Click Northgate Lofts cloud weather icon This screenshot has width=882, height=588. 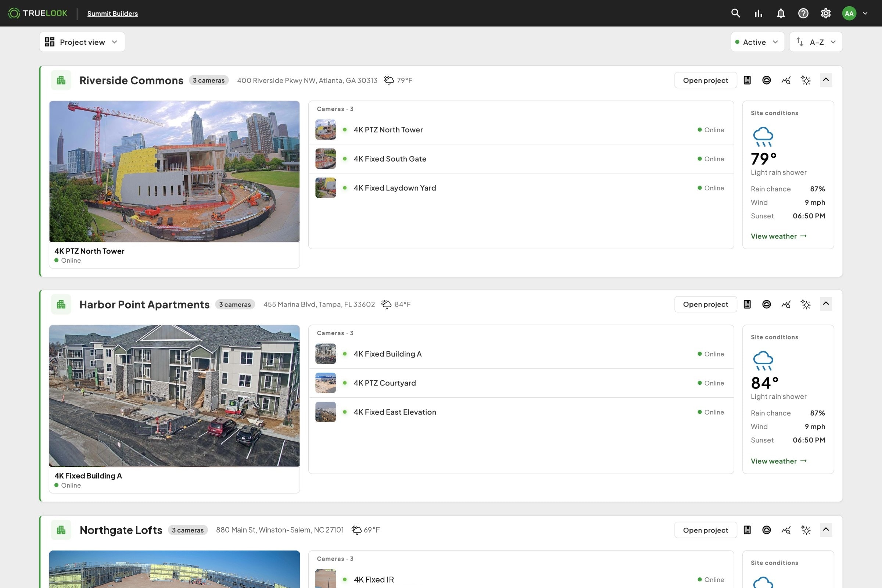767,530
